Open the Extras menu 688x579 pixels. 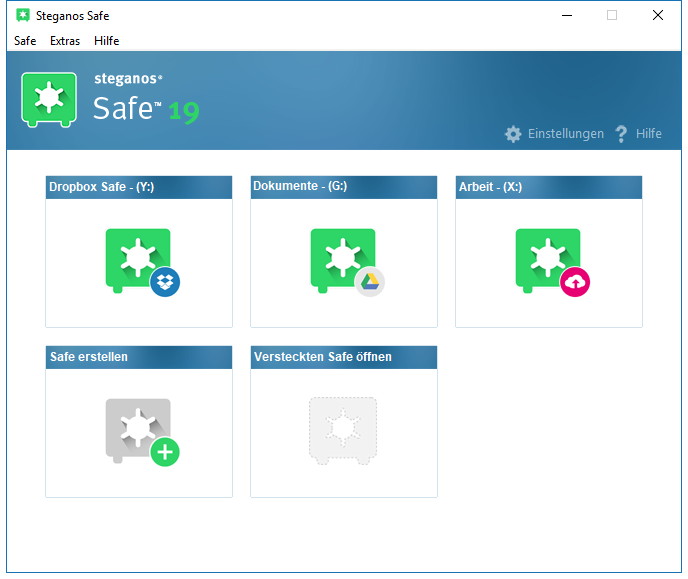[x=65, y=41]
